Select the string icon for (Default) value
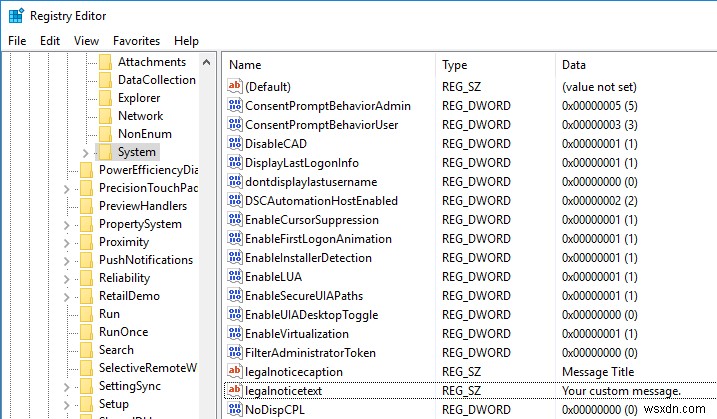 pos(235,87)
